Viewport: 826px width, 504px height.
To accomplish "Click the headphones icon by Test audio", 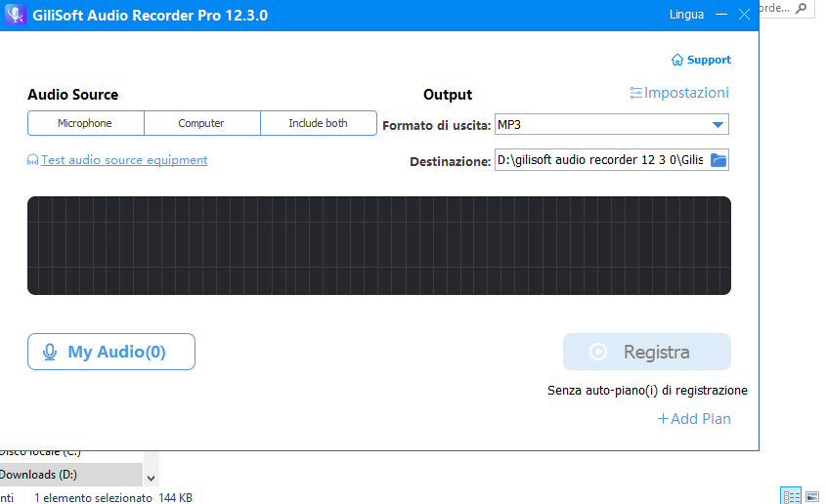I will click(x=32, y=160).
